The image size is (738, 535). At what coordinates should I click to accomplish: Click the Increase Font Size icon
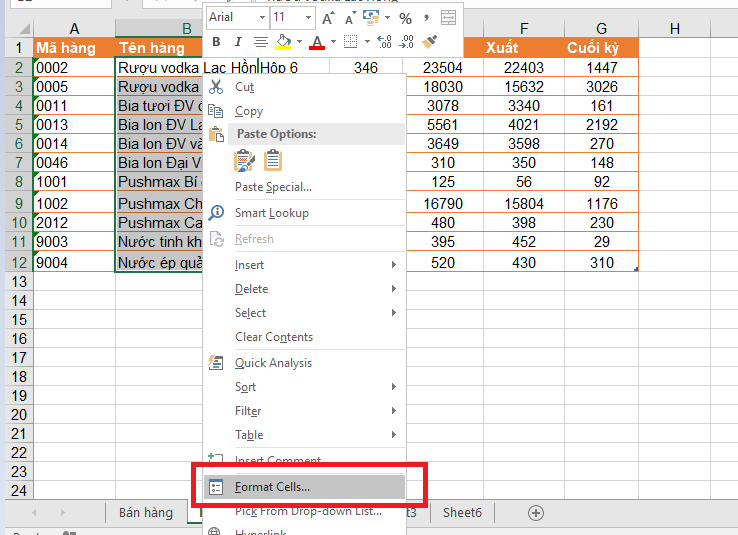(x=328, y=18)
